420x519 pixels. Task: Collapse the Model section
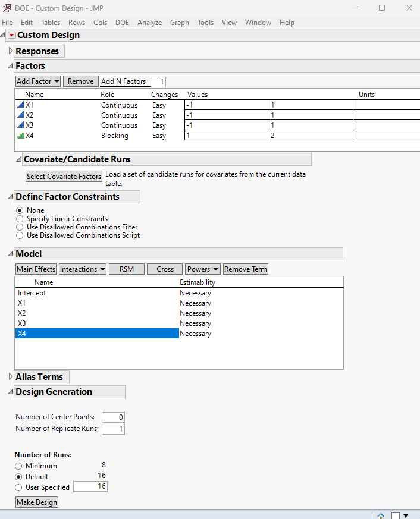tap(11, 254)
